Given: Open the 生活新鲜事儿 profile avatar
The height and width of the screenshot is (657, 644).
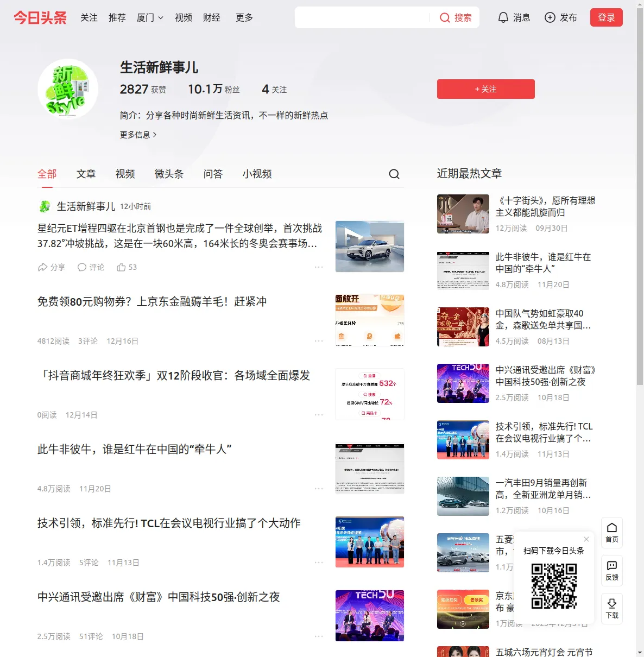Looking at the screenshot, I should pos(68,89).
